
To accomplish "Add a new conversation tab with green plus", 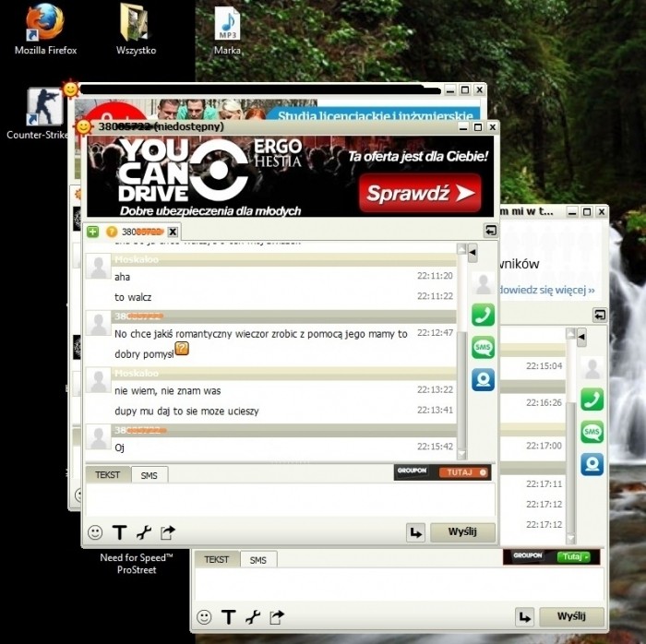I will pyautogui.click(x=92, y=231).
